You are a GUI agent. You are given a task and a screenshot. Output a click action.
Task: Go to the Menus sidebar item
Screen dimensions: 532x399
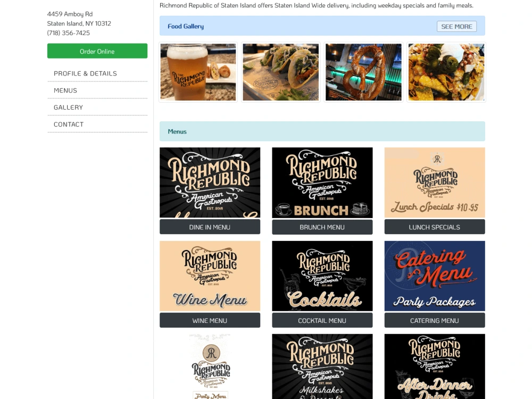65,90
